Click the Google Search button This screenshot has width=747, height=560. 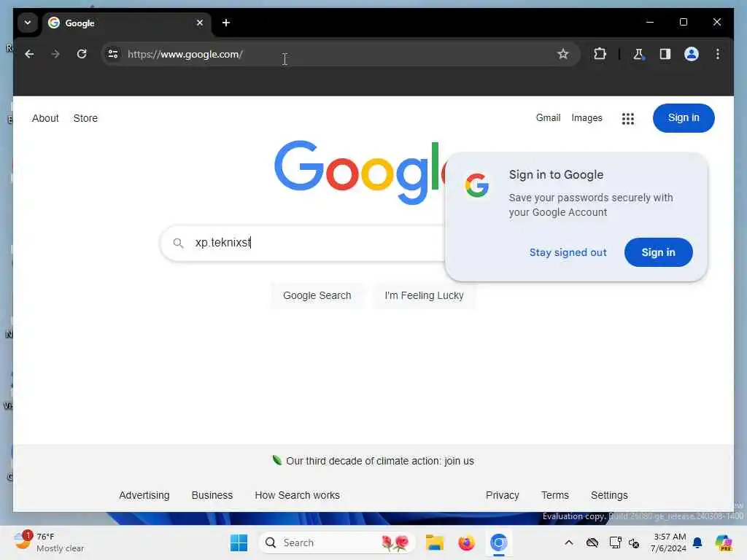pyautogui.click(x=317, y=295)
